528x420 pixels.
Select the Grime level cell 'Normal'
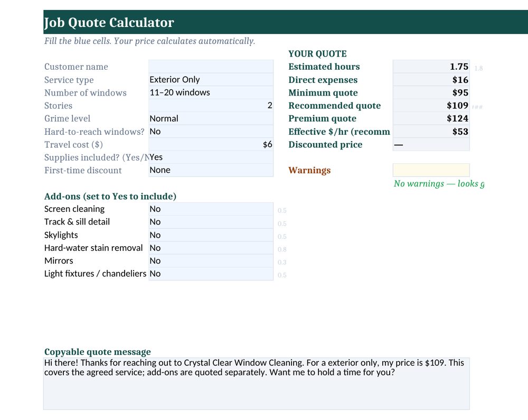coord(211,118)
